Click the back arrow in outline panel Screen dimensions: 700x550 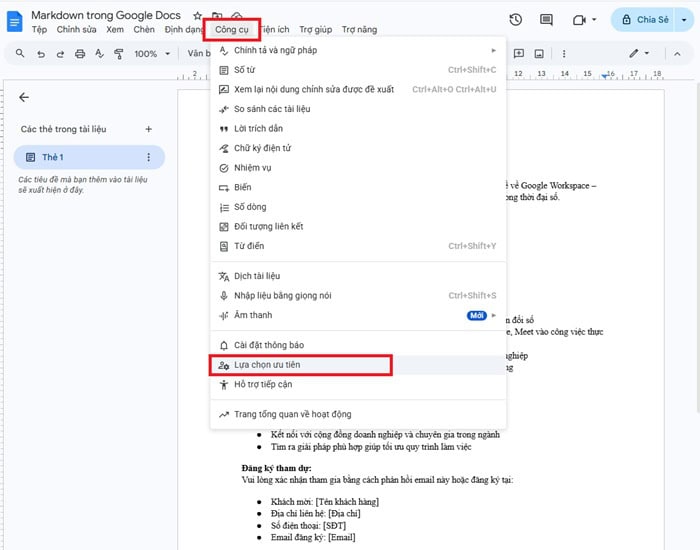tap(24, 97)
